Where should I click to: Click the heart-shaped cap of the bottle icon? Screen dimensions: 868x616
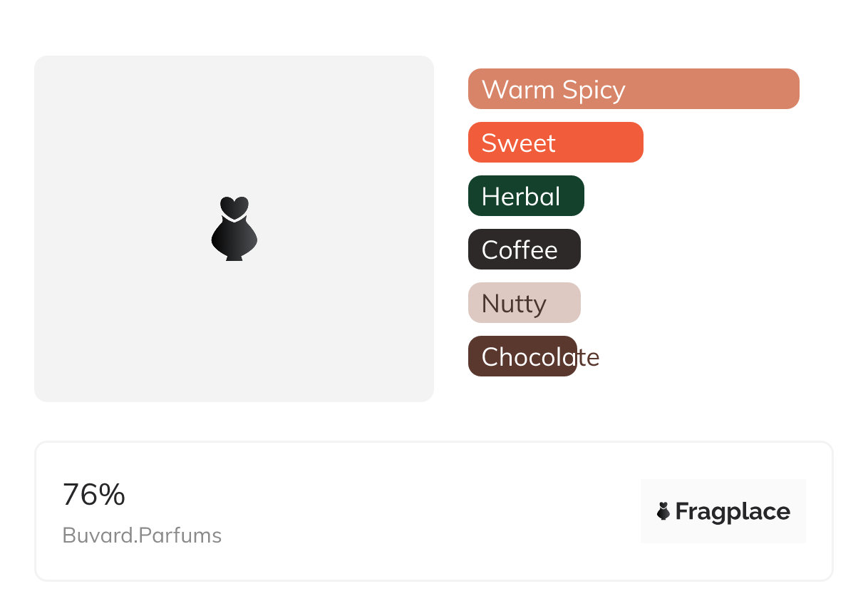[x=234, y=206]
